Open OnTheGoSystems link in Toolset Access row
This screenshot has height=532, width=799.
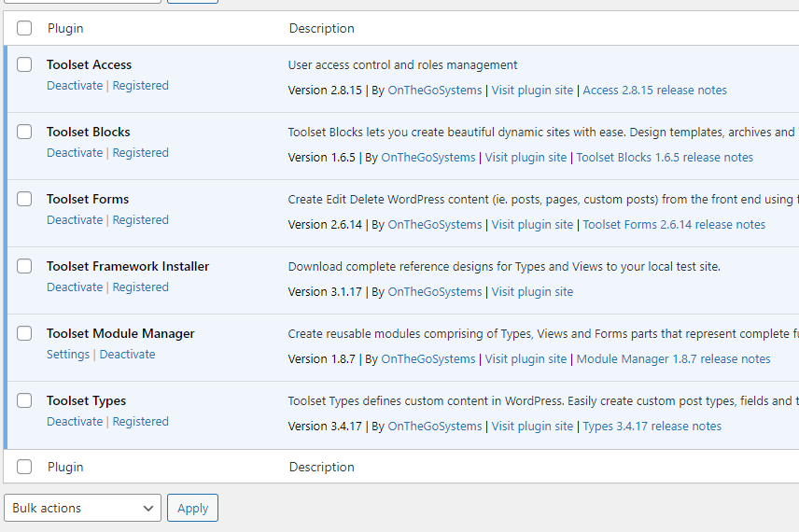click(x=435, y=91)
